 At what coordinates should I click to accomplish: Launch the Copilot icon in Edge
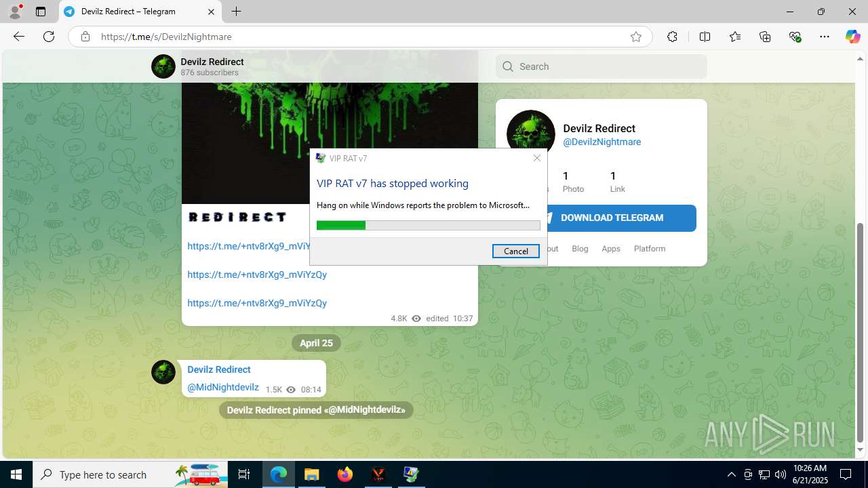coord(852,37)
